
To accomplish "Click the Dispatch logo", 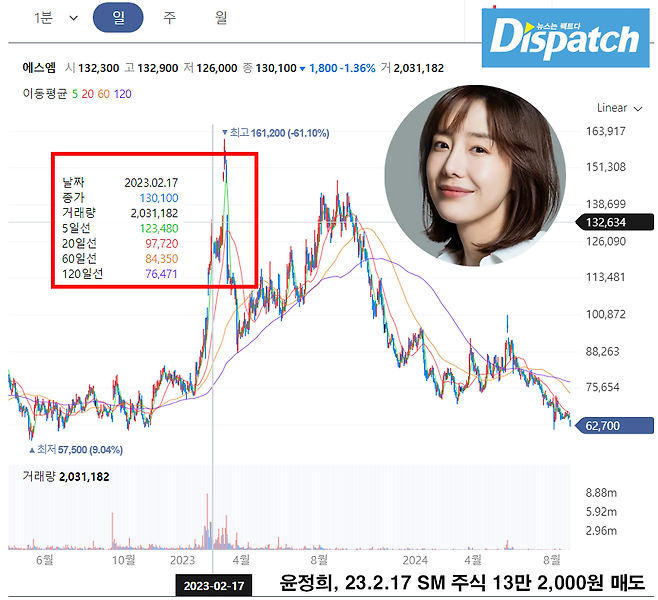I will (565, 39).
